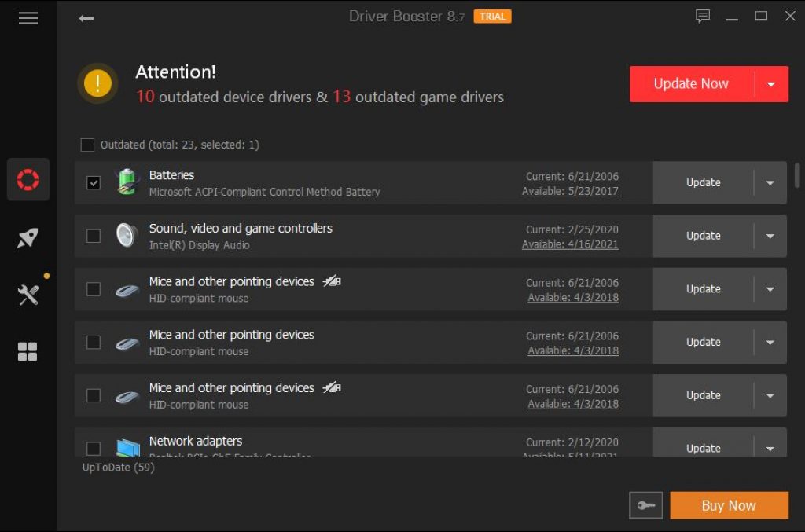805x532 pixels.
Task: Click the Outdated total 23 label
Action: click(180, 145)
